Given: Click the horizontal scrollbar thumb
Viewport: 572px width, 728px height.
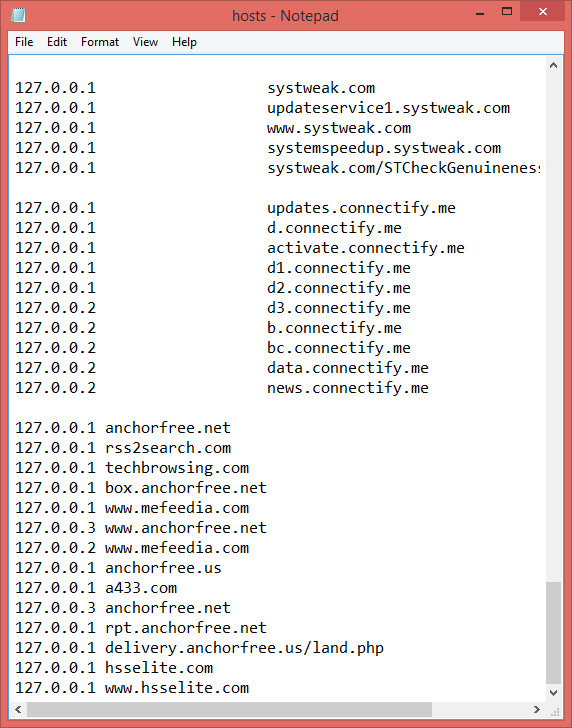Looking at the screenshot, I should tap(229, 709).
